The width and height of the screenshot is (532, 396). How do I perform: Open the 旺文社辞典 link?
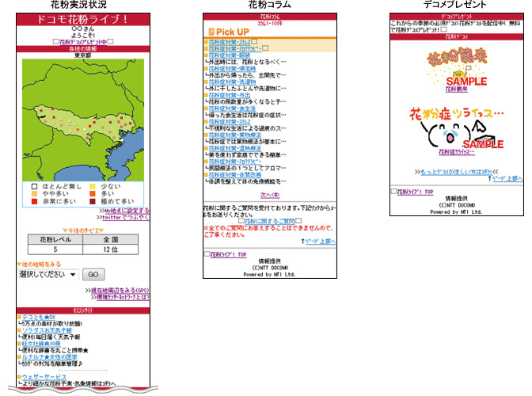41,344
